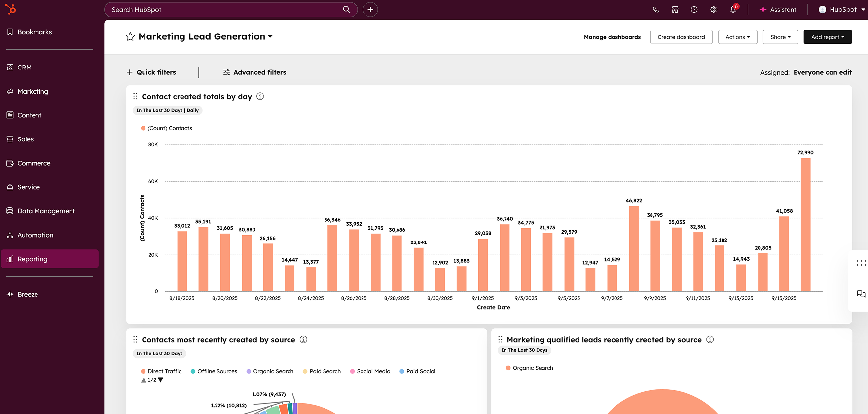Open the chat side panel button

tap(861, 294)
